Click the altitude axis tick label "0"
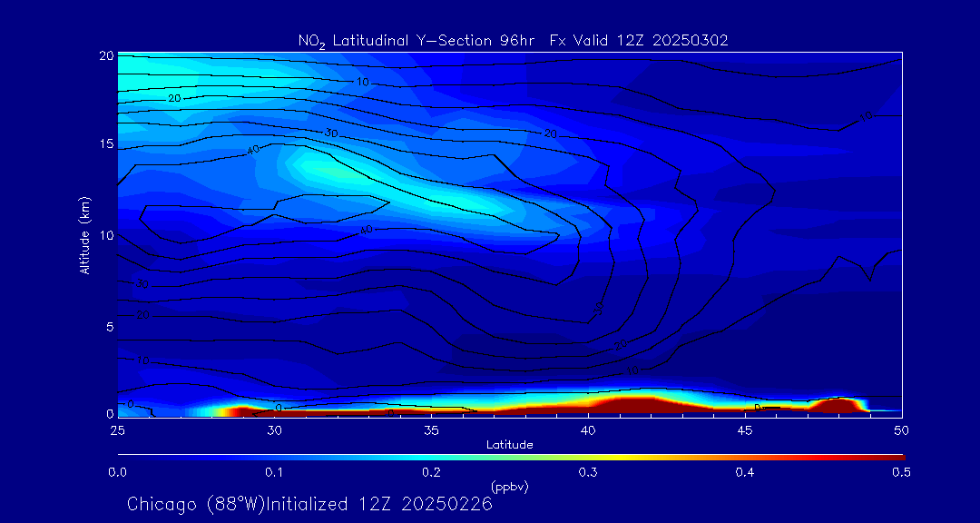The image size is (980, 523). 110,413
